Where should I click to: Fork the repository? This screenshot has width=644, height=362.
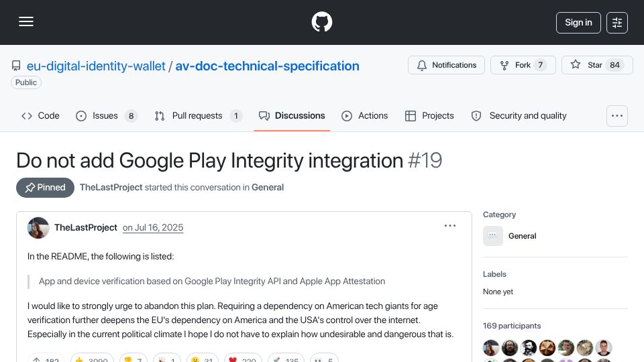tap(523, 65)
